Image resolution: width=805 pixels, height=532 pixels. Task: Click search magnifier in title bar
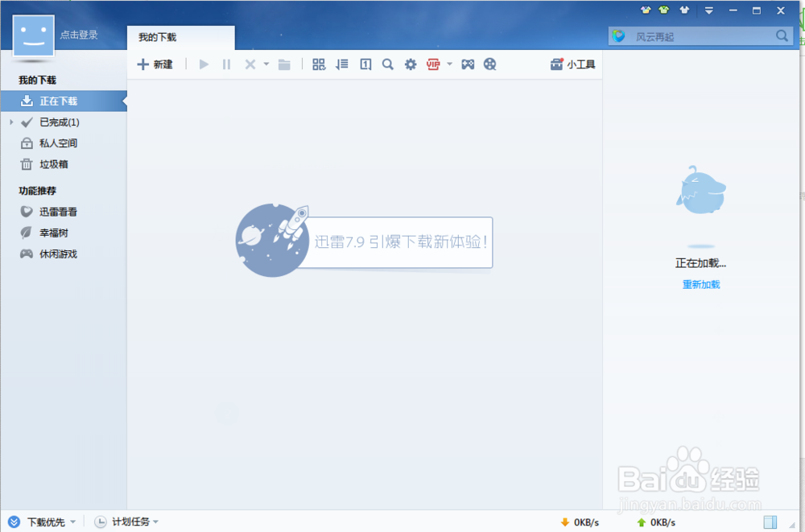click(x=782, y=36)
